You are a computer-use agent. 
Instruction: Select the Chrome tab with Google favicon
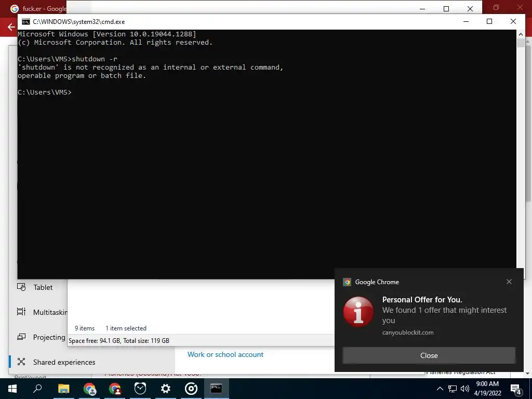coord(38,8)
